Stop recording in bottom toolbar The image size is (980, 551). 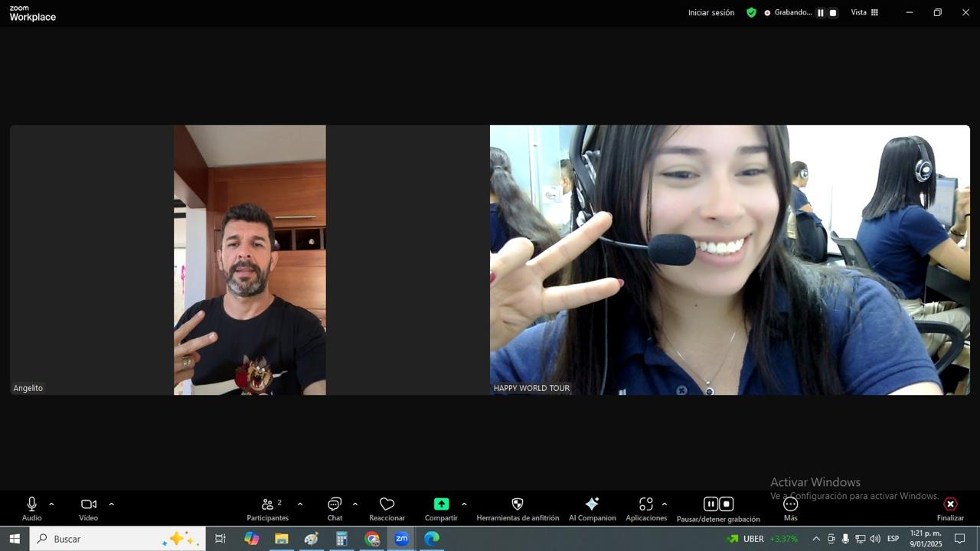[x=727, y=504]
